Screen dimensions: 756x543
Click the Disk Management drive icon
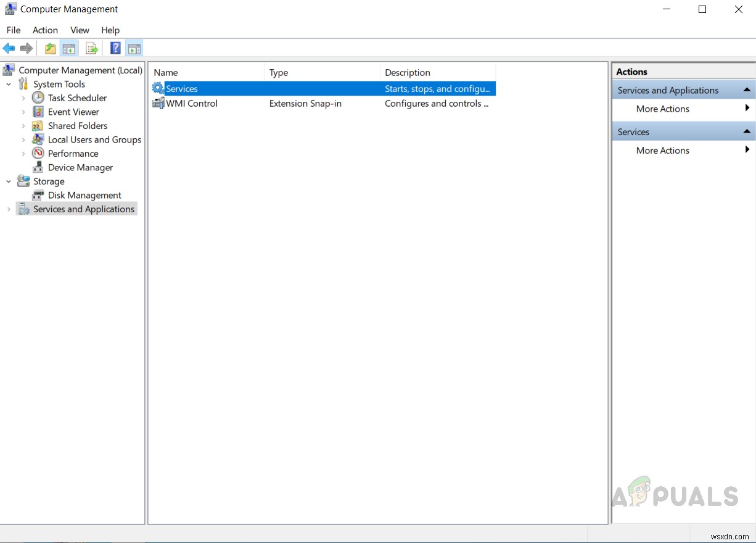click(38, 195)
